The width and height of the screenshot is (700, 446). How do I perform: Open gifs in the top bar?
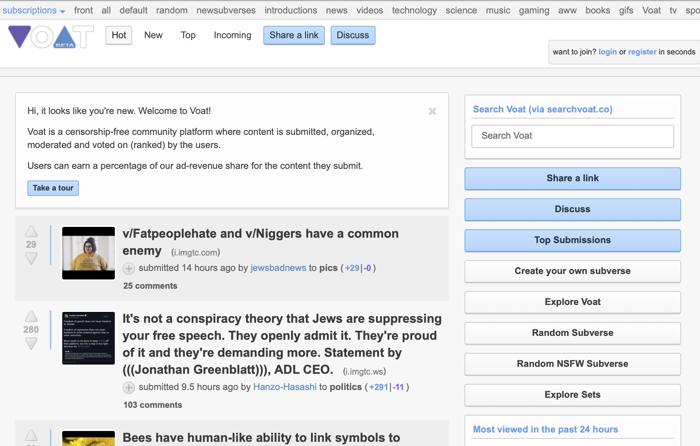(626, 10)
